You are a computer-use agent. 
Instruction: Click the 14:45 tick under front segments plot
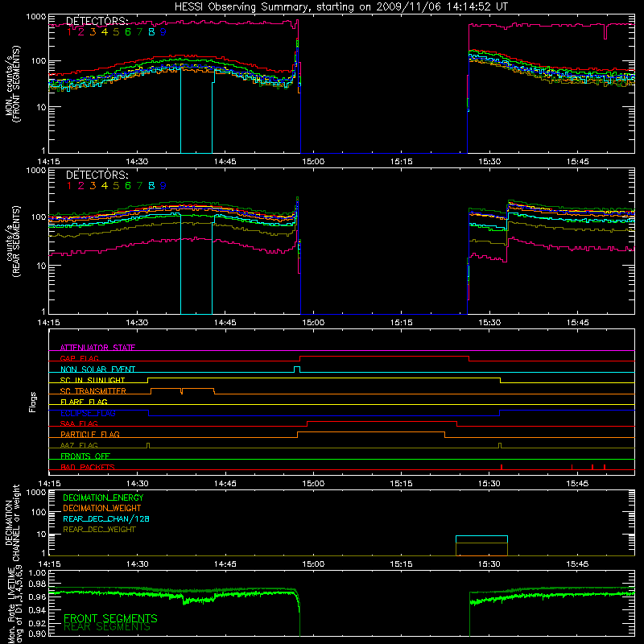225,162
